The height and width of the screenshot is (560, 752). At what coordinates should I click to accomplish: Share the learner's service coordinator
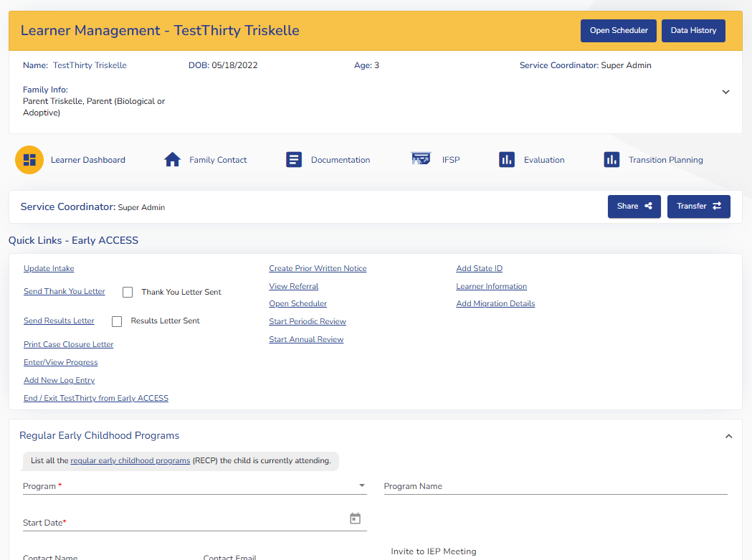[634, 207]
